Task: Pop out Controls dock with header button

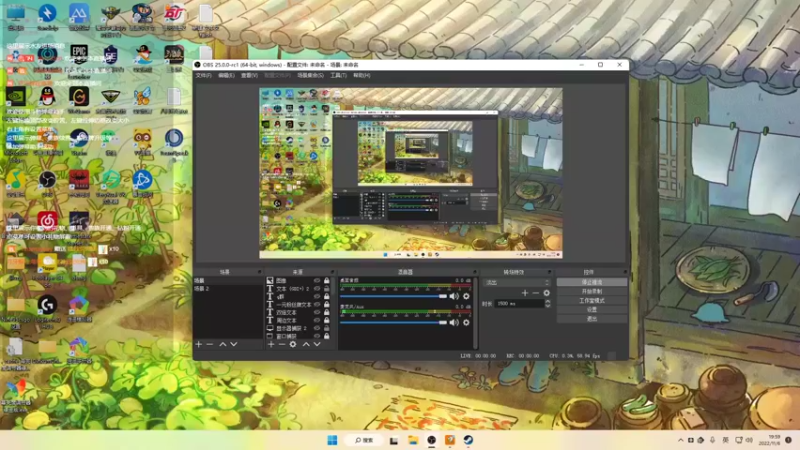Action: (624, 272)
